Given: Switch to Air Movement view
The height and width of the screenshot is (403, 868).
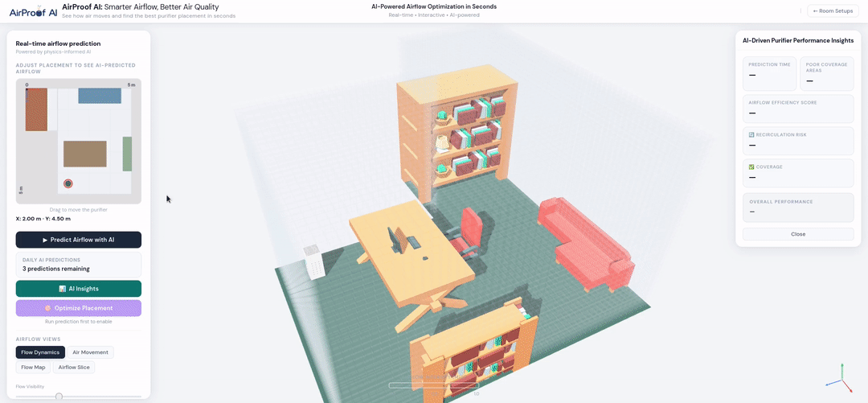Looking at the screenshot, I should click(x=91, y=352).
